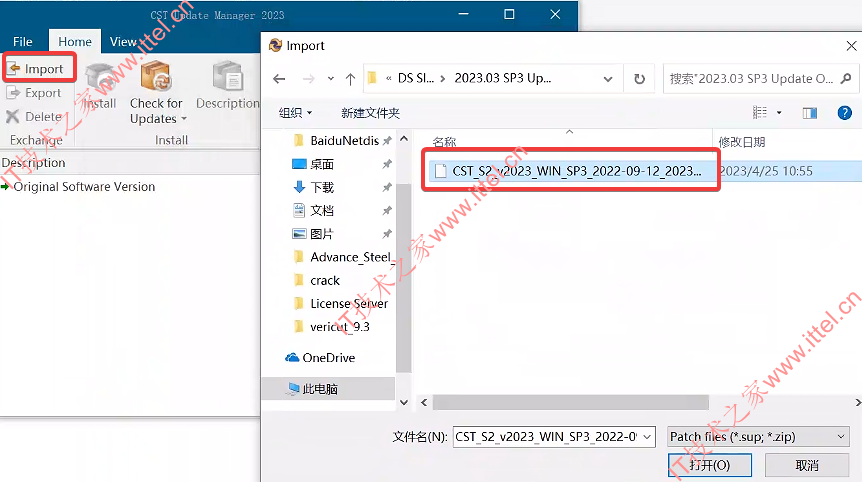This screenshot has width=862, height=482.
Task: Refresh the Import dialog folder view
Action: click(639, 79)
